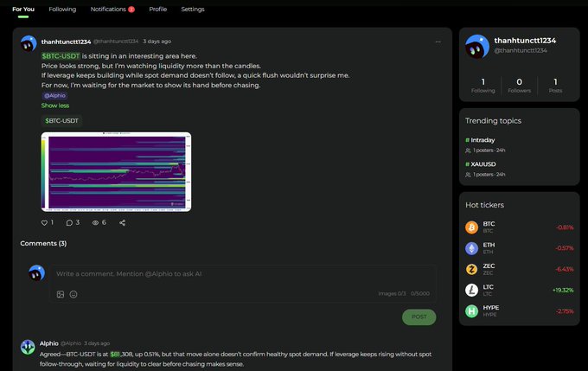Click the LTC coin icon in Hot tickers

point(472,290)
